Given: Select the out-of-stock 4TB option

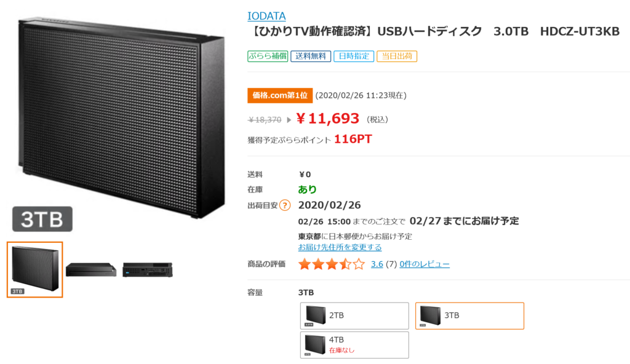Looking at the screenshot, I should [x=354, y=345].
